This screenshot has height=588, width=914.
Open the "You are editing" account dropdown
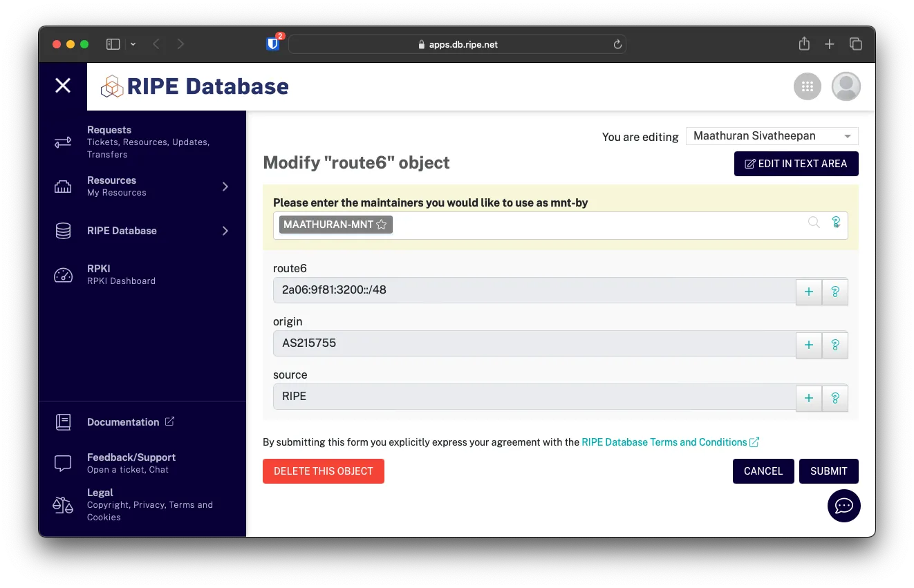[x=772, y=136]
